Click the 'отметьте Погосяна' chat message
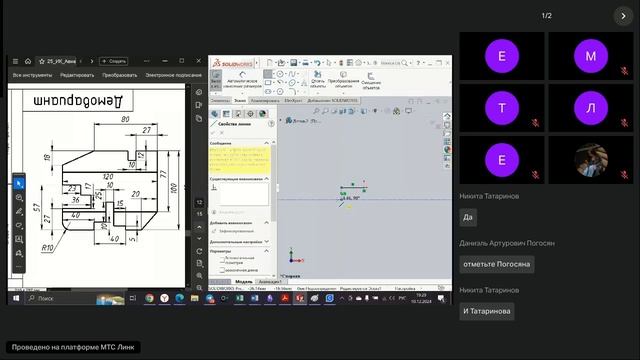This screenshot has width=640, height=360. [497, 264]
